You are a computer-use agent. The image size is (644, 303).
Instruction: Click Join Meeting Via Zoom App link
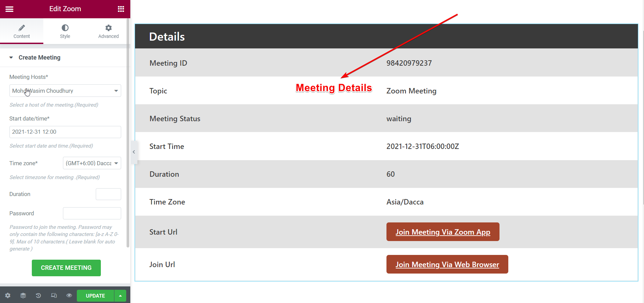tap(443, 232)
